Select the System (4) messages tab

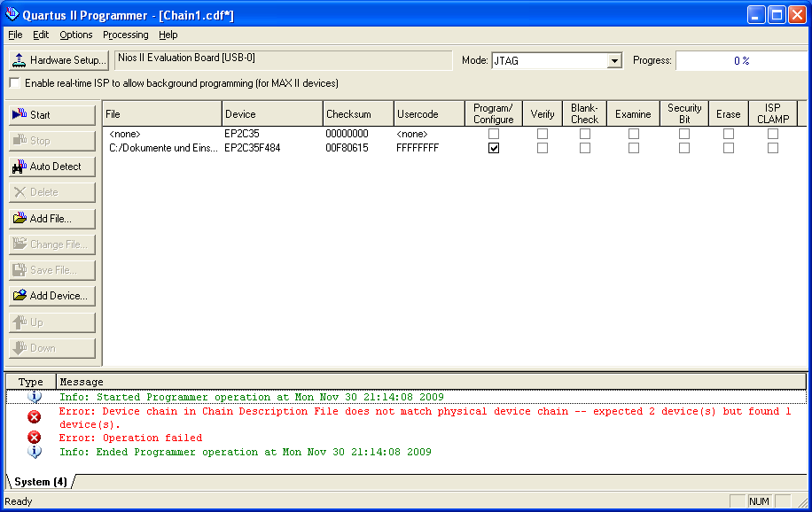click(41, 482)
